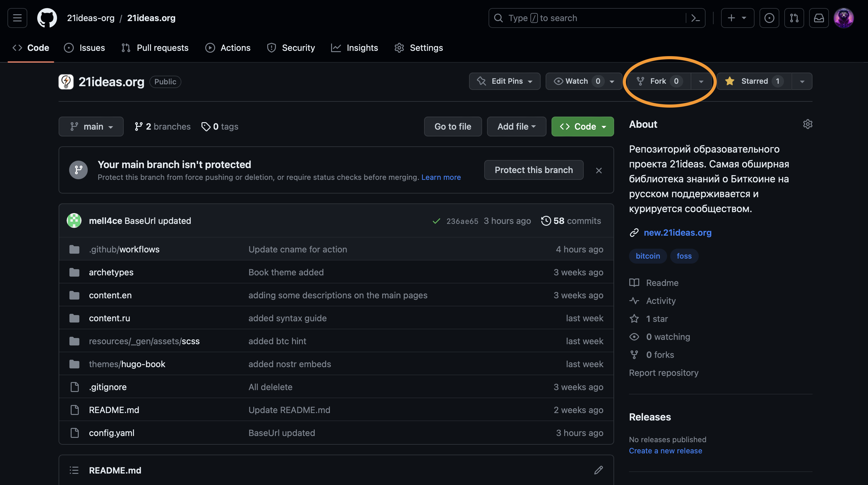This screenshot has width=868, height=485.
Task: Open the command palette icon
Action: click(695, 18)
